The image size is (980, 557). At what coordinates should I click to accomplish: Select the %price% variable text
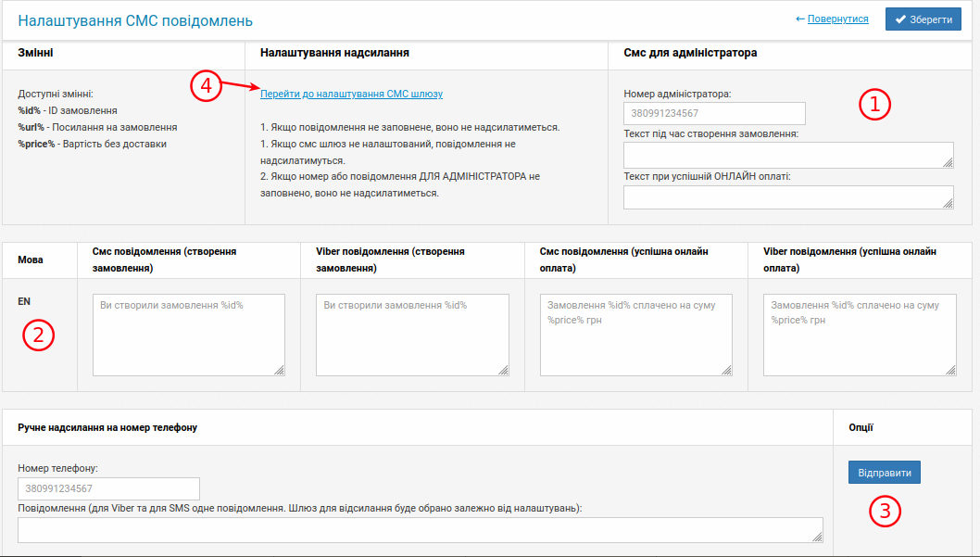pyautogui.click(x=36, y=144)
